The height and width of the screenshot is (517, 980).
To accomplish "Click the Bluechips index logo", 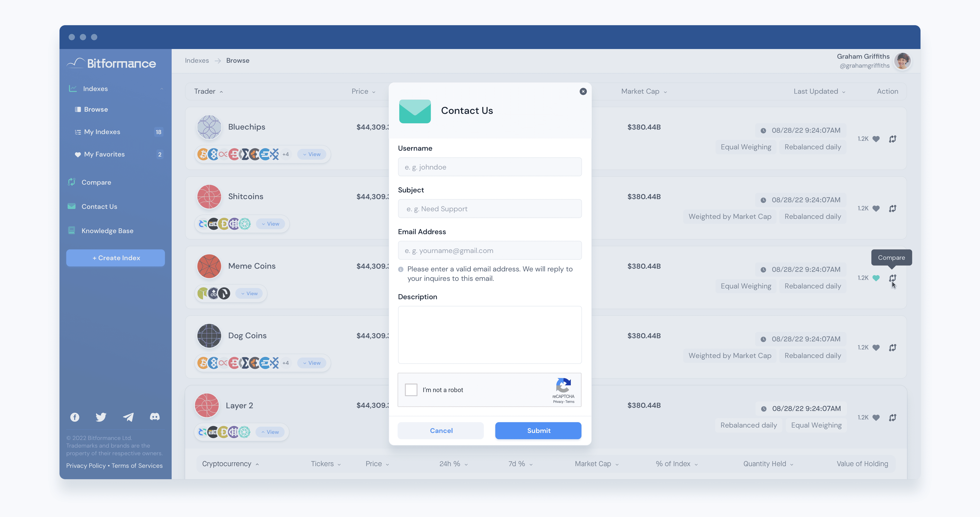I will coord(209,127).
